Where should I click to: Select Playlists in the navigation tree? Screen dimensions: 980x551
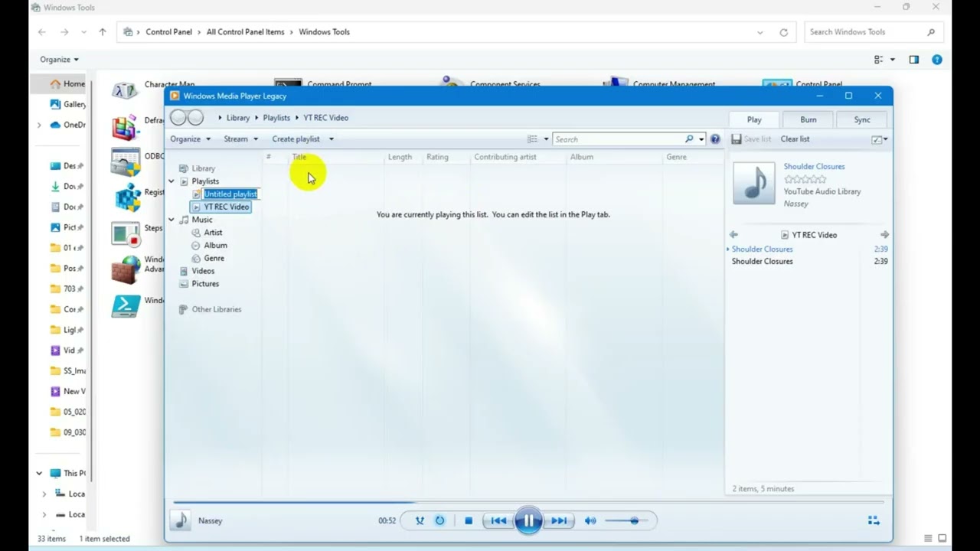coord(205,181)
